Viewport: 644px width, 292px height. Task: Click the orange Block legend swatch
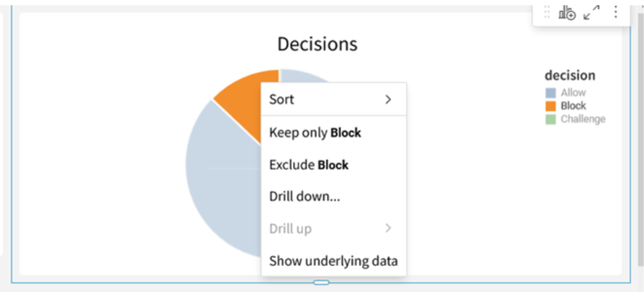[x=551, y=106]
